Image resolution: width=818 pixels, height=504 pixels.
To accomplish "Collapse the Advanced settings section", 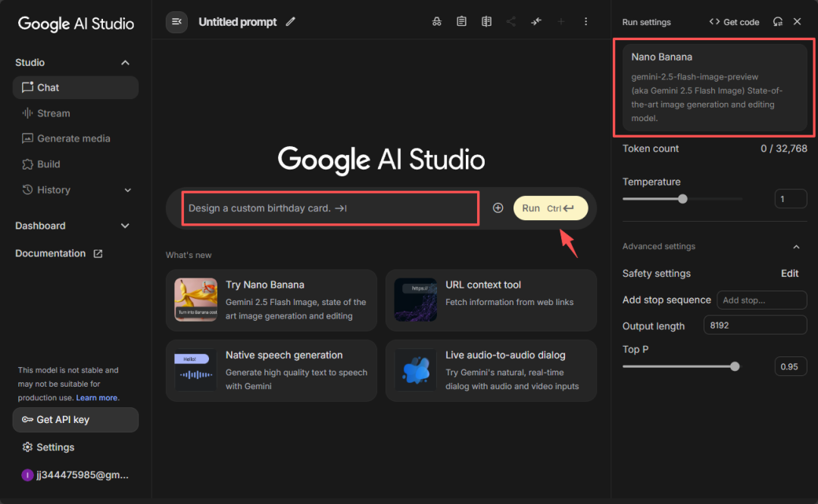I will pos(796,247).
